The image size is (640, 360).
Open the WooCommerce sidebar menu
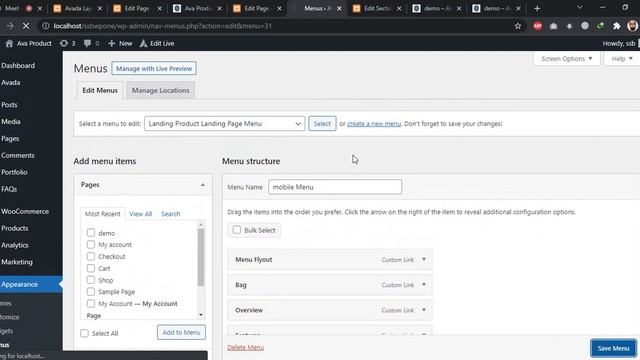coord(25,211)
